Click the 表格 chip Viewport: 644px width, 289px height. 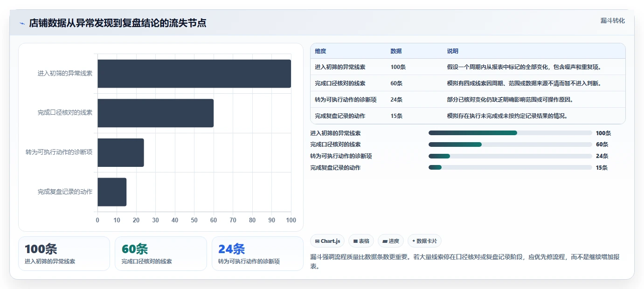point(361,241)
